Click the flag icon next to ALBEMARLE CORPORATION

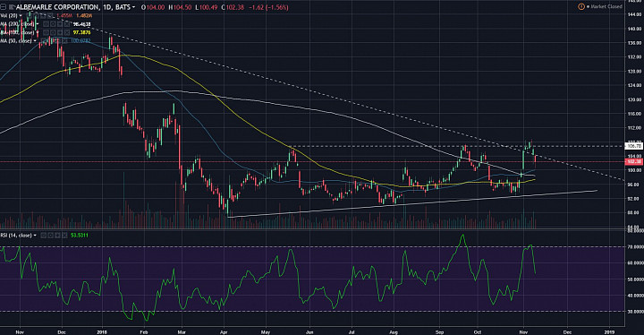tap(12, 7)
